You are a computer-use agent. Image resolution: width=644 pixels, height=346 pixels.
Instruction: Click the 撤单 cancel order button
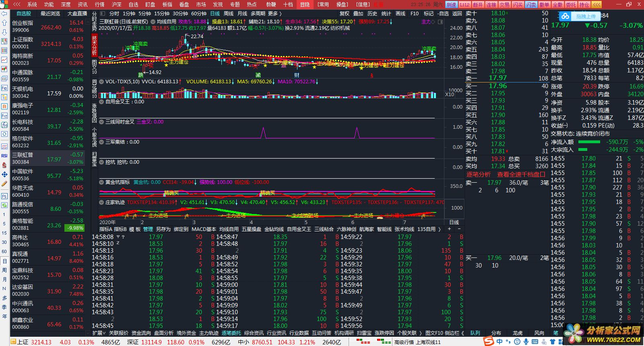coord(544,4)
